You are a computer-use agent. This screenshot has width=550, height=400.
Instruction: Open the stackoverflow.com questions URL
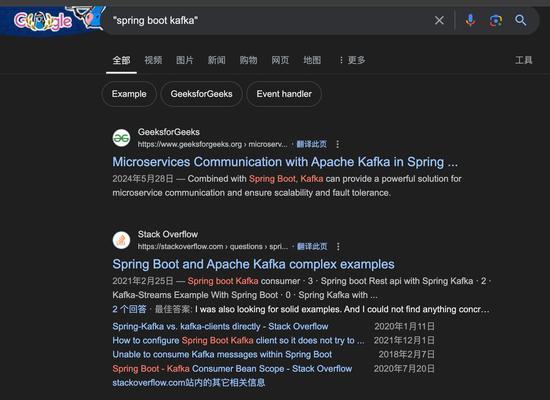click(x=213, y=247)
